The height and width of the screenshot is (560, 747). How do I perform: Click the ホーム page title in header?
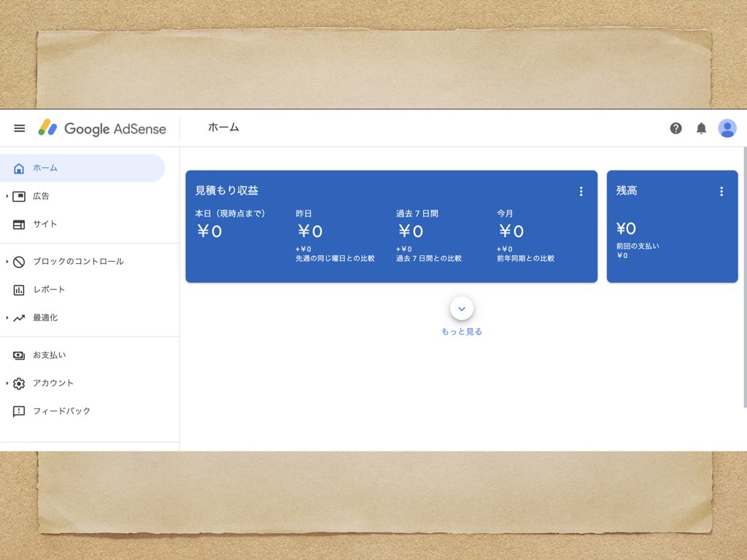tap(223, 128)
